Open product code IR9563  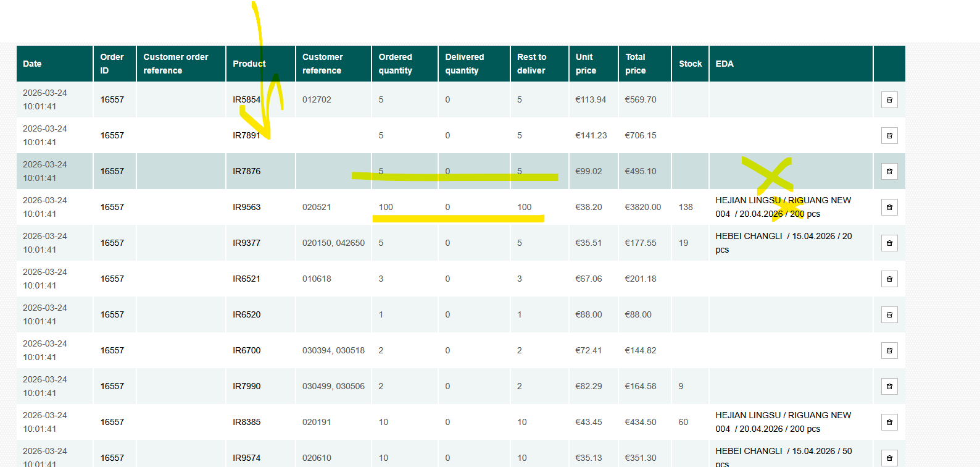tap(246, 207)
